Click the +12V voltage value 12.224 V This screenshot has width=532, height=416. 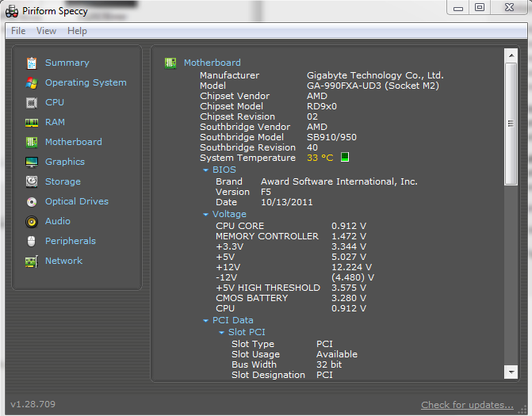(351, 267)
